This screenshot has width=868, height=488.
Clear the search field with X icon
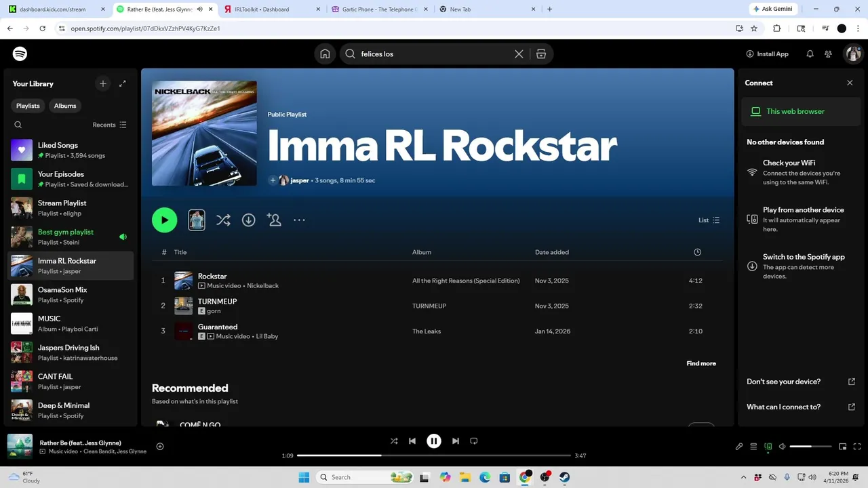click(519, 54)
